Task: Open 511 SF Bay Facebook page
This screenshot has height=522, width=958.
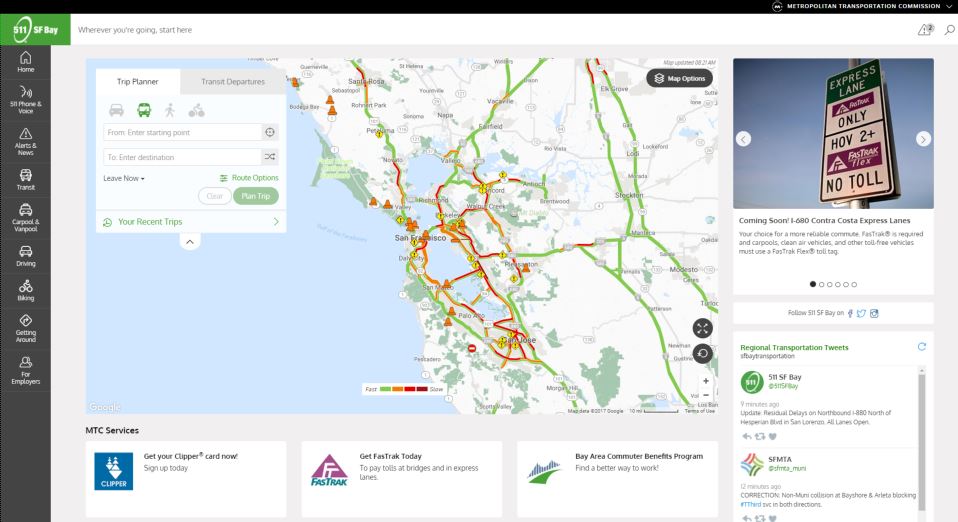Action: click(x=850, y=313)
